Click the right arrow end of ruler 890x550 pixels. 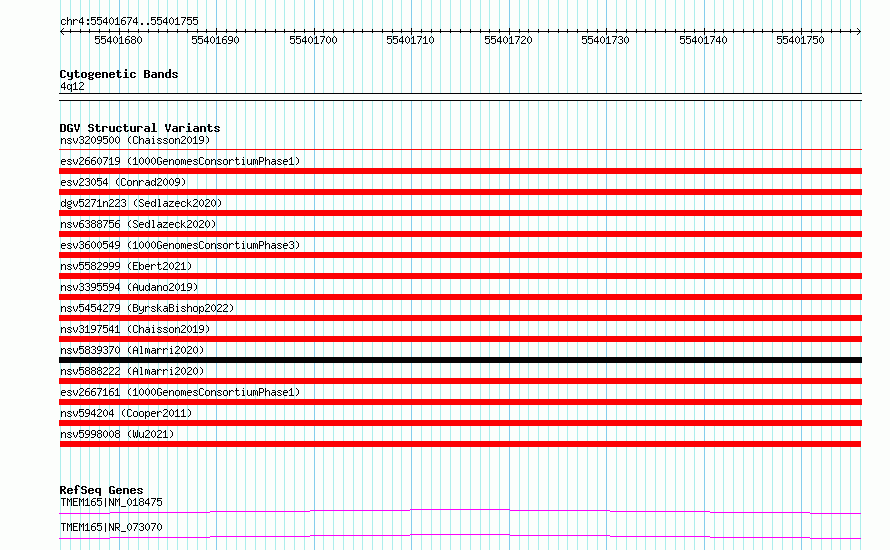click(859, 31)
